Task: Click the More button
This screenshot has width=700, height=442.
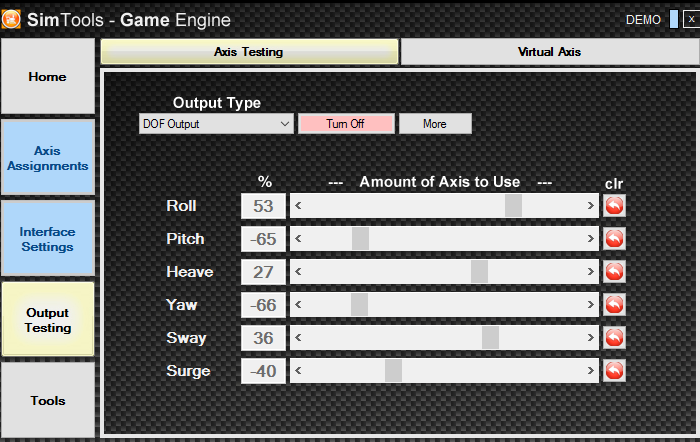Action: click(435, 124)
